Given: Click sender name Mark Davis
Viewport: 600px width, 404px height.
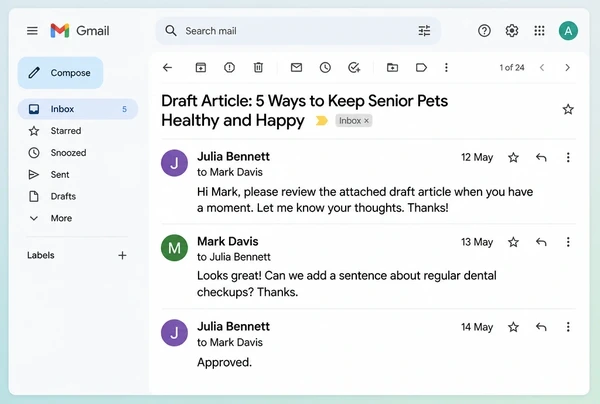Looking at the screenshot, I should [228, 241].
